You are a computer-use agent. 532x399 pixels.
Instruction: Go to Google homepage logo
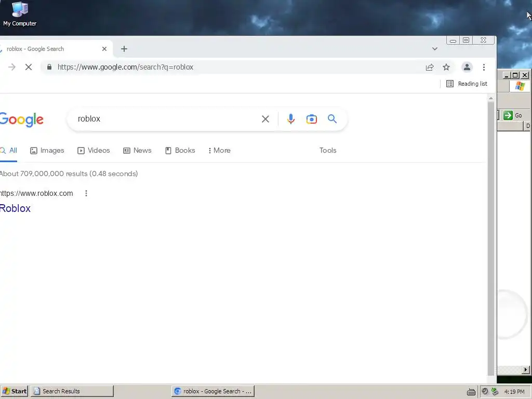click(x=22, y=119)
